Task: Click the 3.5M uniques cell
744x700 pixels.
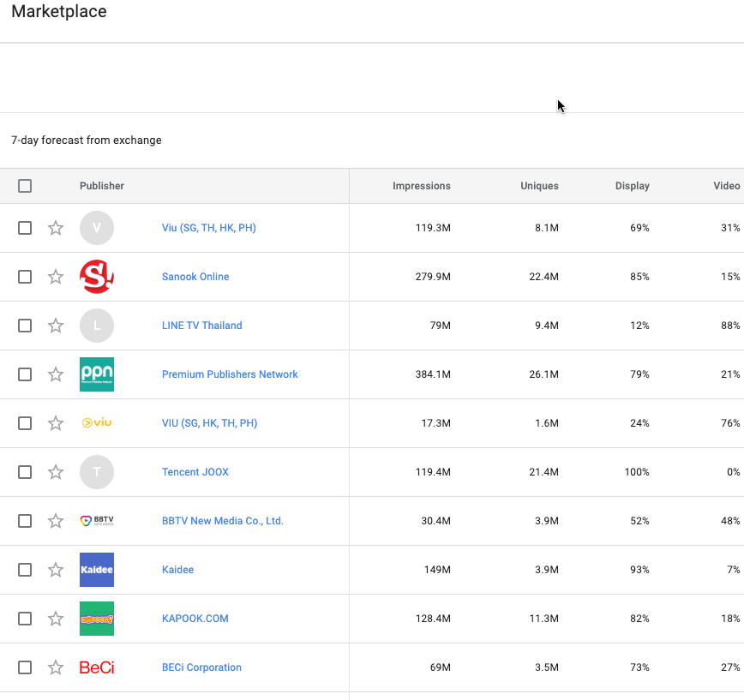Action: pos(547,667)
